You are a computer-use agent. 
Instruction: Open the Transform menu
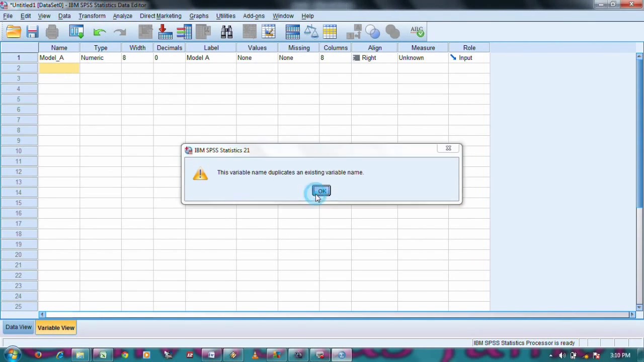(92, 16)
